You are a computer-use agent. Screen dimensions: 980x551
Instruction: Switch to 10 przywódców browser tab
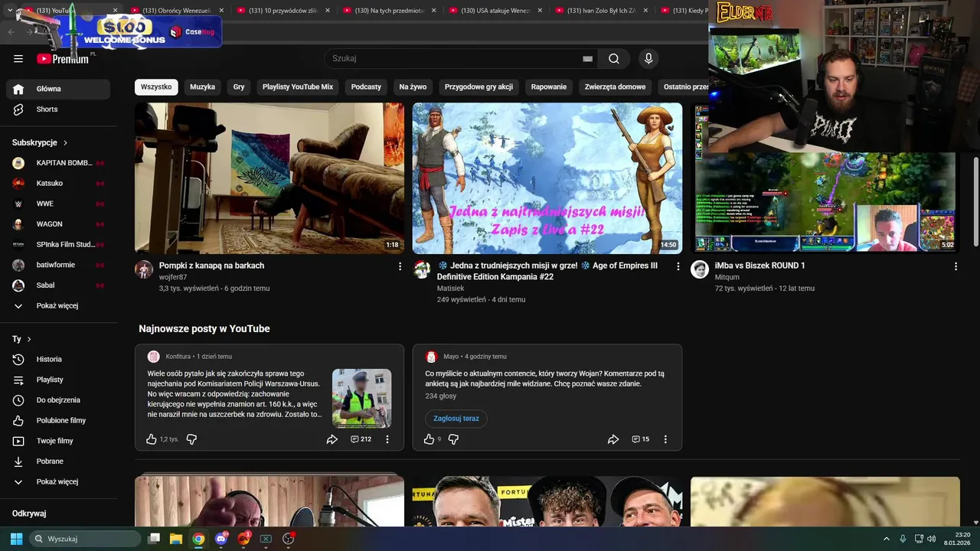click(283, 11)
